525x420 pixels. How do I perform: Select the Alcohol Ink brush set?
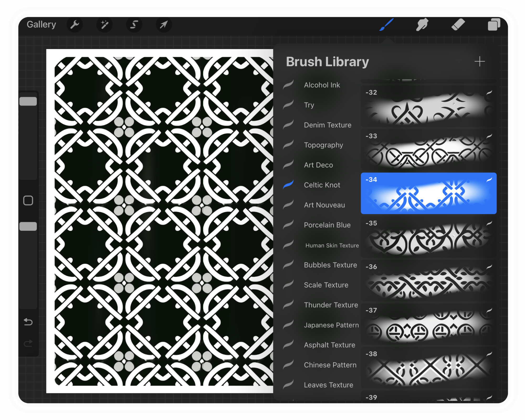tap(322, 85)
